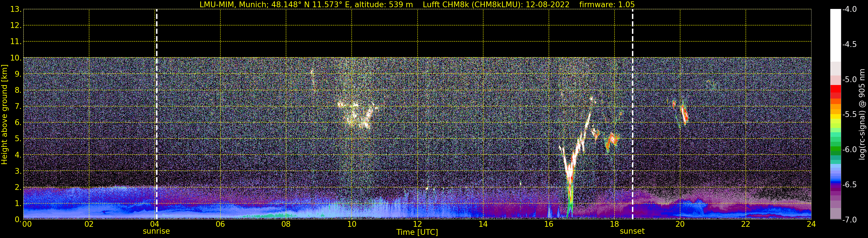The height and width of the screenshot is (238, 868).
Task: Click the time axis tick '10'
Action: coord(352,224)
